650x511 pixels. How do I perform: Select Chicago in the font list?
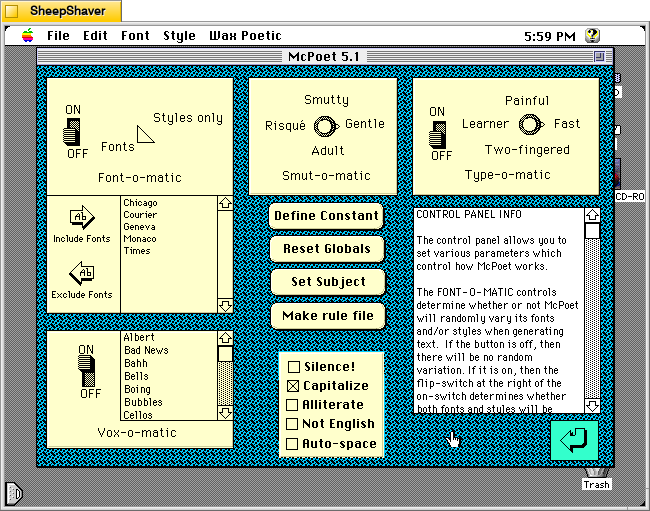pos(169,203)
